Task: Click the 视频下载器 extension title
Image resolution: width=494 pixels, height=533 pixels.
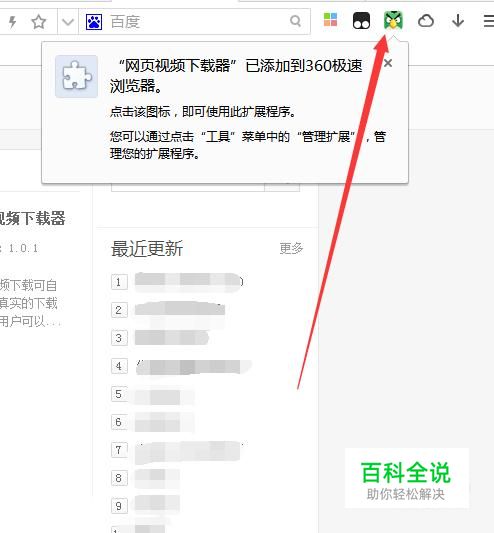Action: point(32,218)
